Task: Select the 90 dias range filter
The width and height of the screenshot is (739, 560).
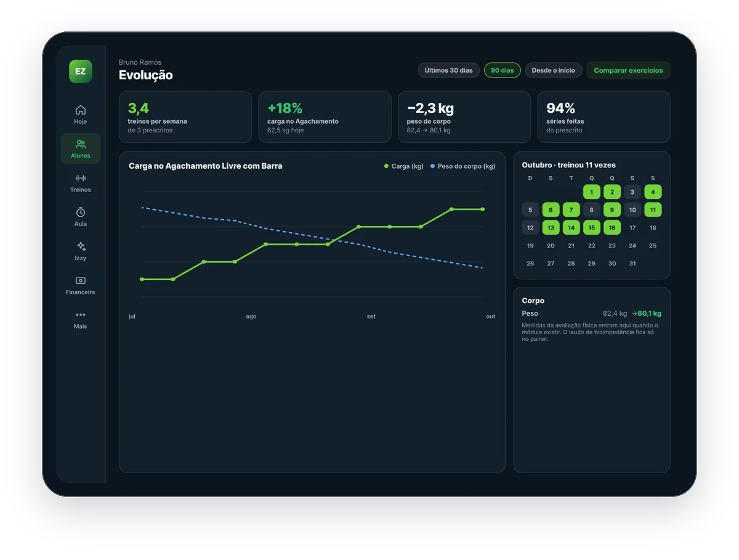Action: pyautogui.click(x=503, y=70)
